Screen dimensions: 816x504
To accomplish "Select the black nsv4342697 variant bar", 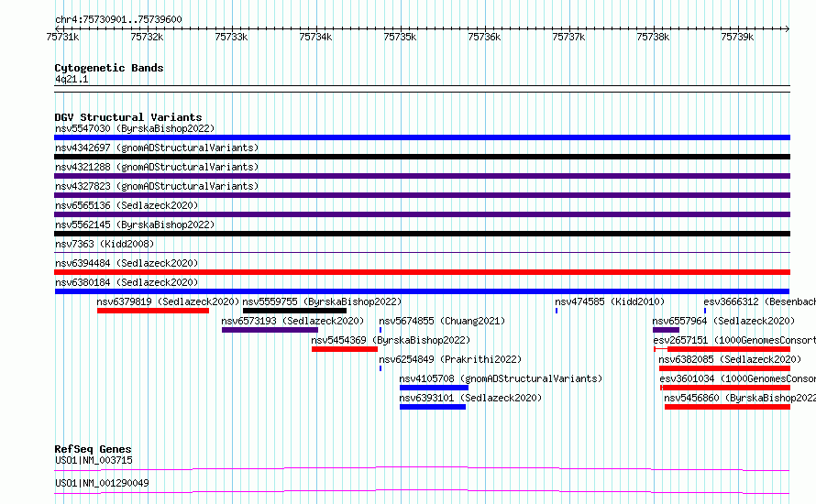I will click(x=422, y=157).
